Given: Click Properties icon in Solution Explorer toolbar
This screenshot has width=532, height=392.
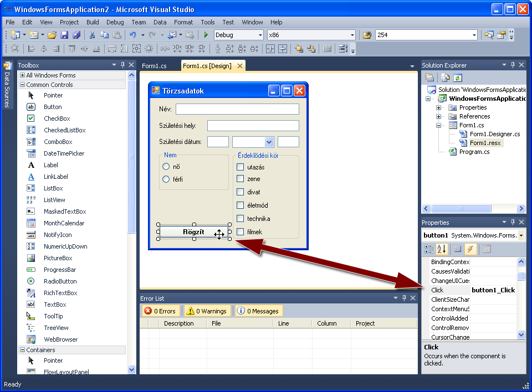Looking at the screenshot, I should pyautogui.click(x=429, y=78).
